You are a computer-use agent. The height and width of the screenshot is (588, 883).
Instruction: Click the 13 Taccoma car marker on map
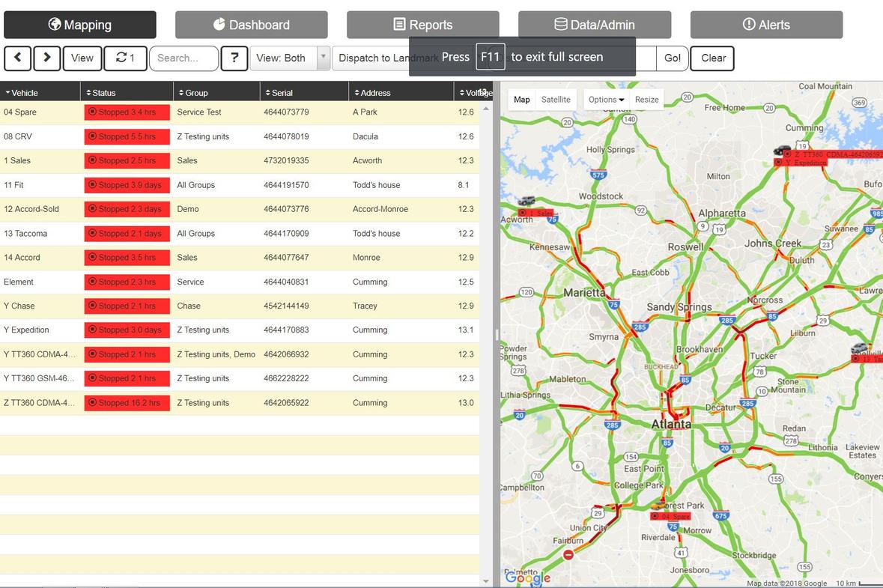tap(859, 348)
